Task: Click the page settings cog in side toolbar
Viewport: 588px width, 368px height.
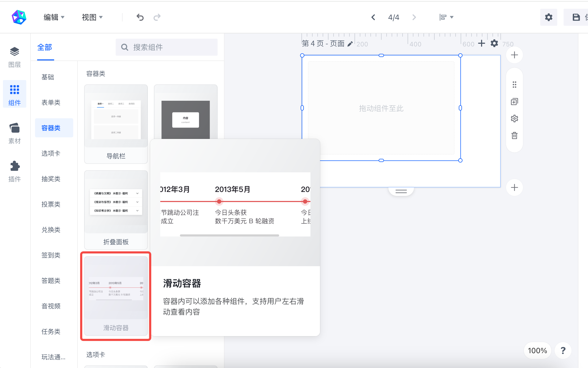Action: pyautogui.click(x=514, y=119)
